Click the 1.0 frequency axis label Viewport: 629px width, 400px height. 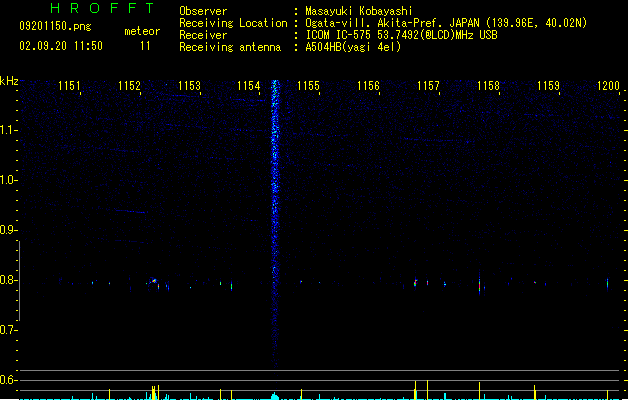[8, 180]
